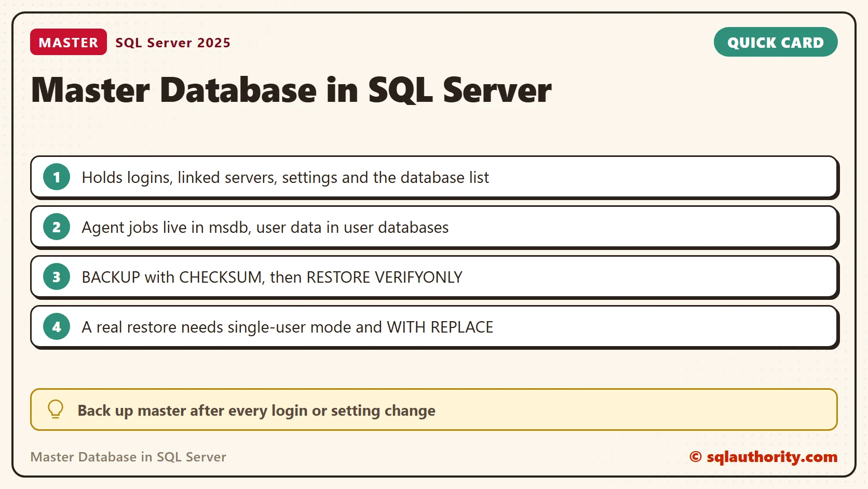Click the number 2 circle icon
The width and height of the screenshot is (868, 489).
tap(57, 227)
